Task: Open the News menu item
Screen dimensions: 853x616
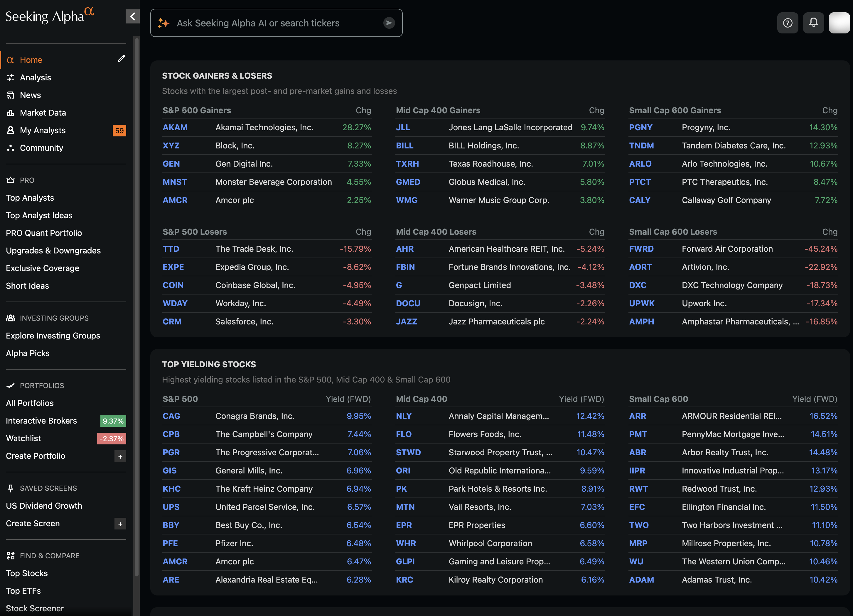Action: 30,95
